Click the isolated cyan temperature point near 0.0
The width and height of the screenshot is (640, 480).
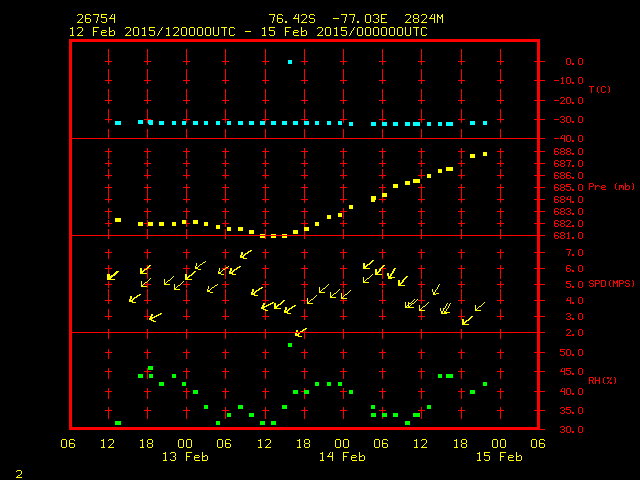290,62
